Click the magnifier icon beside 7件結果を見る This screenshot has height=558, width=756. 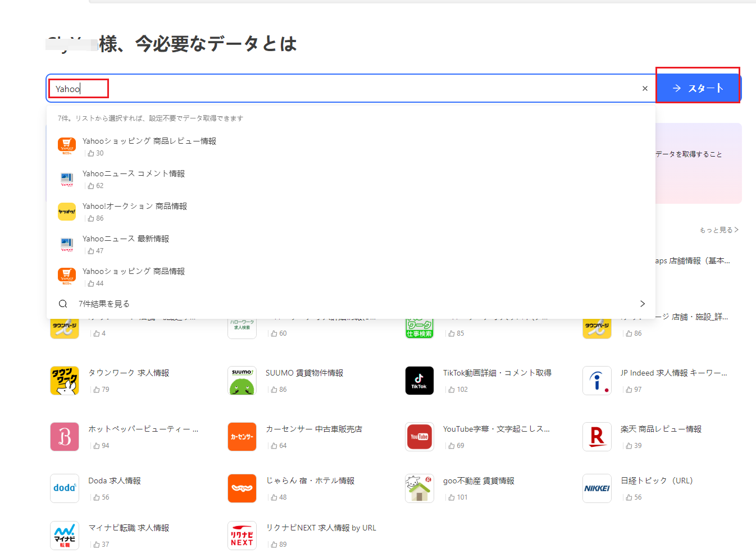(x=63, y=304)
